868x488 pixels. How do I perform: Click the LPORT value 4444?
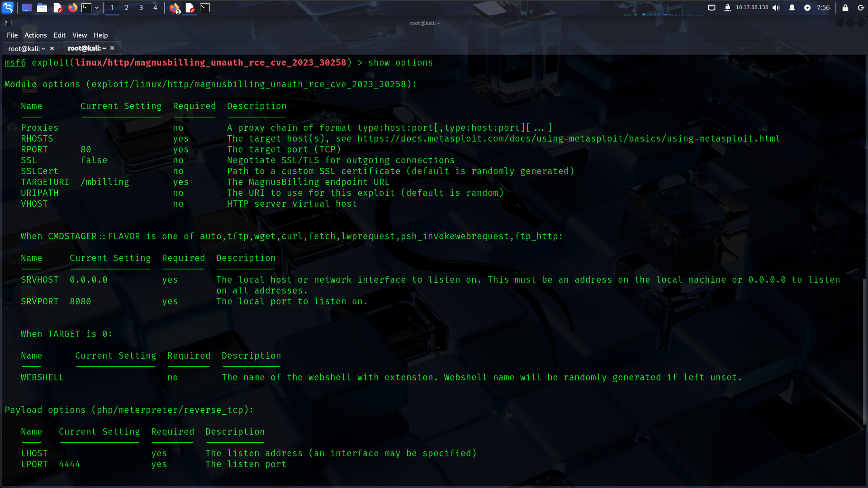(70, 464)
